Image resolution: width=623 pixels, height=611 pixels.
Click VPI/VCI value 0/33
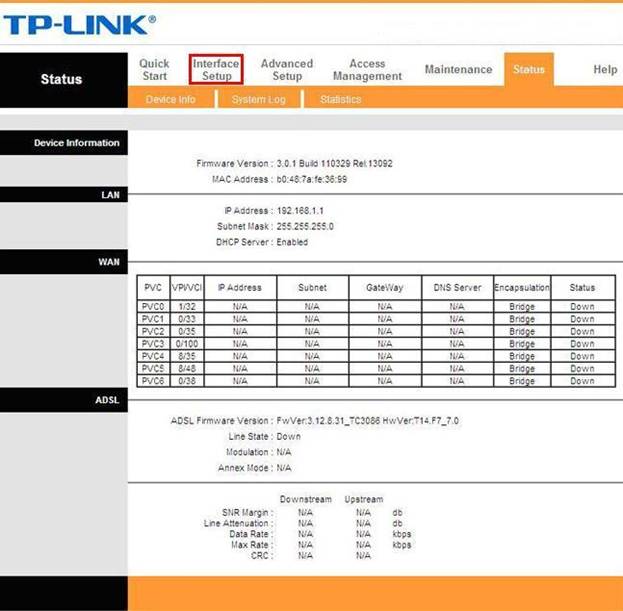187,319
